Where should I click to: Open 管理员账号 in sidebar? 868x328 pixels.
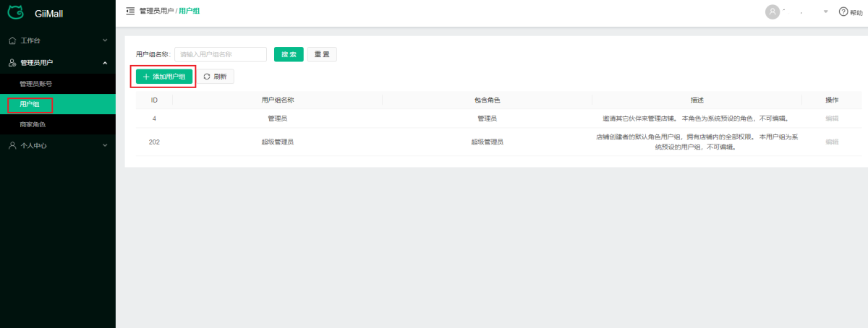[x=35, y=84]
